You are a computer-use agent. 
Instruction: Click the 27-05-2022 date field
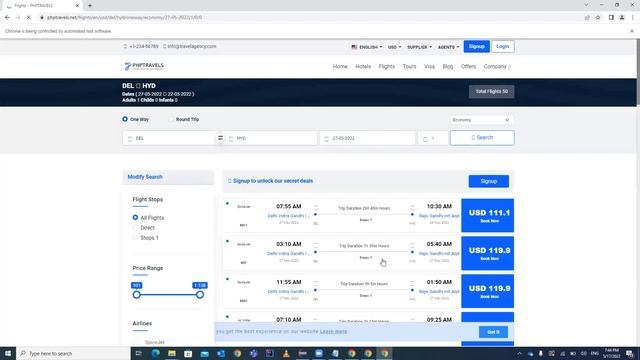(367, 138)
